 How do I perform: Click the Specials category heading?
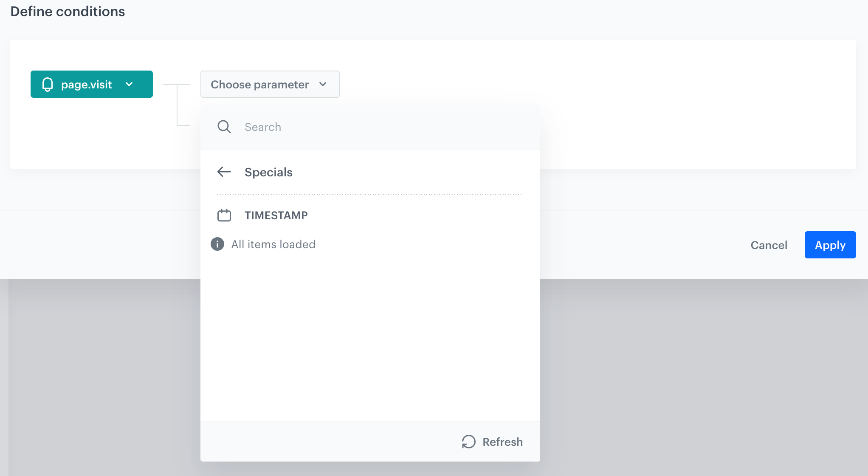point(268,172)
